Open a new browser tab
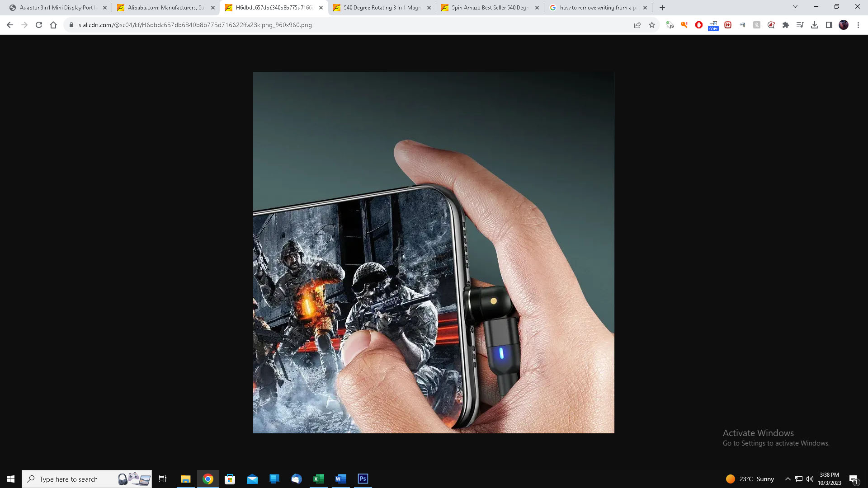The image size is (868, 488). [x=662, y=8]
